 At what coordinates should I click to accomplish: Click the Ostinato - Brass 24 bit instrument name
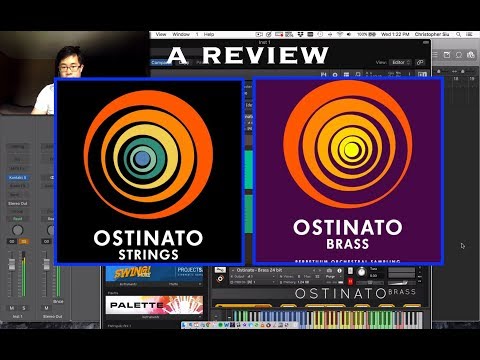tap(259, 270)
